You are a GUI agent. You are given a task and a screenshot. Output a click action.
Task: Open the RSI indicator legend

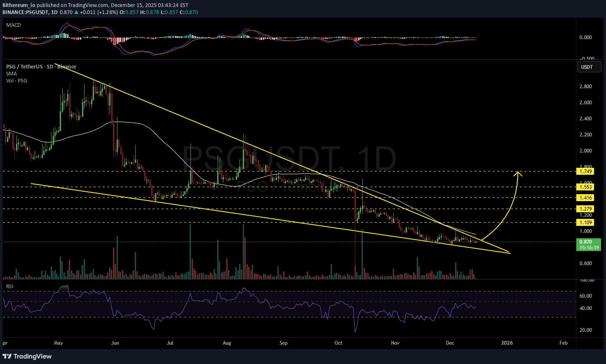(x=9, y=286)
